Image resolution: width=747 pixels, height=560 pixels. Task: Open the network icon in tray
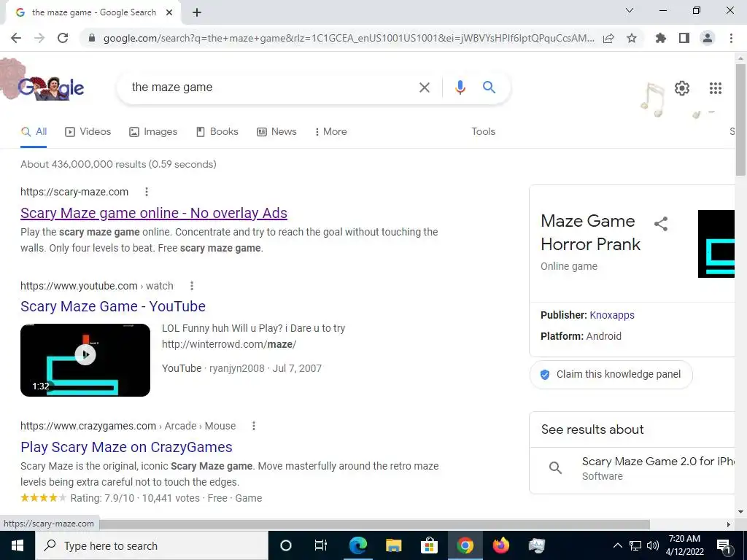click(635, 545)
